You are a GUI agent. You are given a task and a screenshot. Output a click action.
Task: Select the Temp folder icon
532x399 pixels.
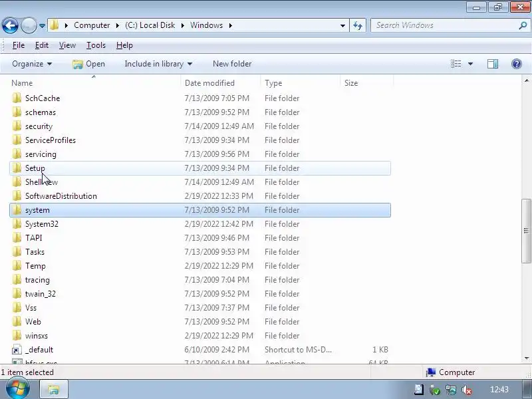tap(17, 265)
